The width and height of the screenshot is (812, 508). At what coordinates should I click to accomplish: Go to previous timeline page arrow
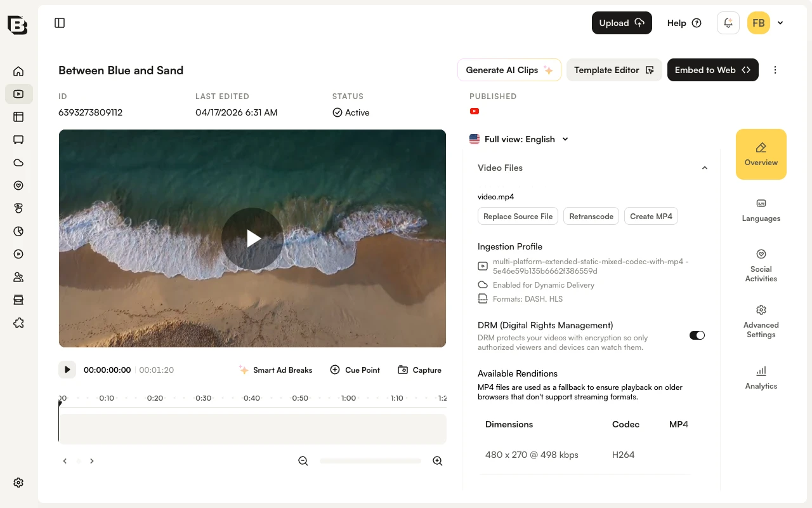65,461
